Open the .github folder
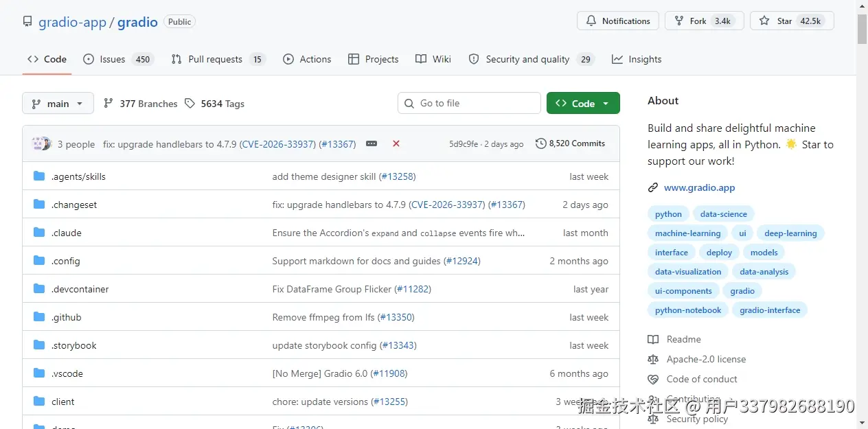Screen dimensions: 868x429 pyautogui.click(x=67, y=317)
